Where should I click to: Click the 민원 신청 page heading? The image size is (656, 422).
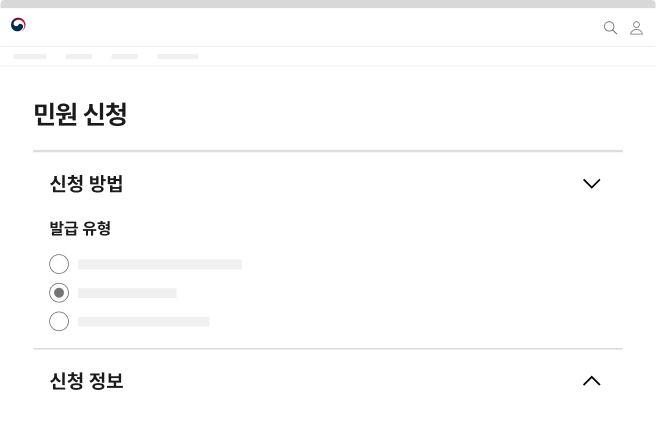tap(80, 115)
